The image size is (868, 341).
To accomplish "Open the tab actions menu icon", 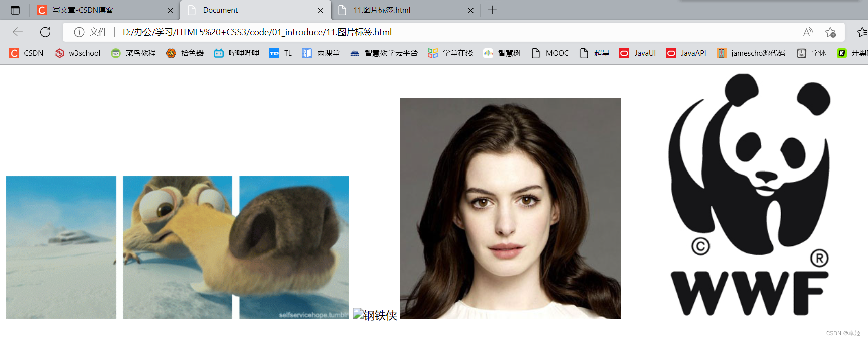I will [15, 10].
